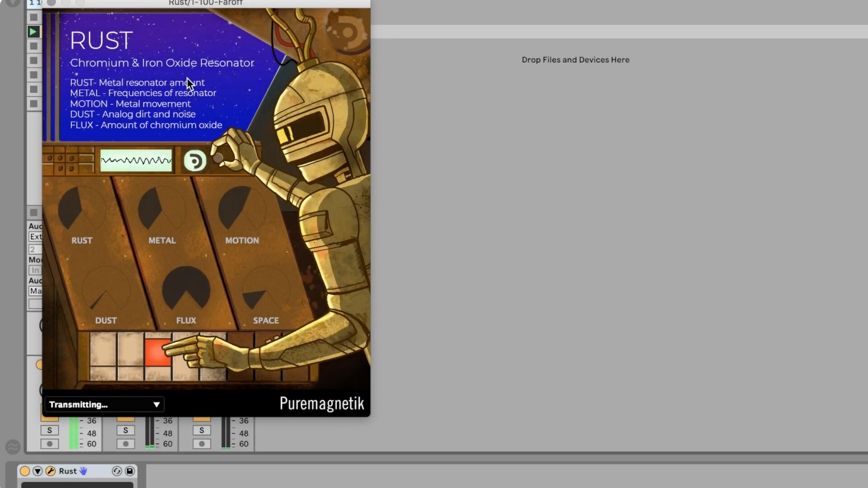This screenshot has height=488, width=868.
Task: Click the 'Drop Files and Devices Here' area text
Action: coord(576,60)
